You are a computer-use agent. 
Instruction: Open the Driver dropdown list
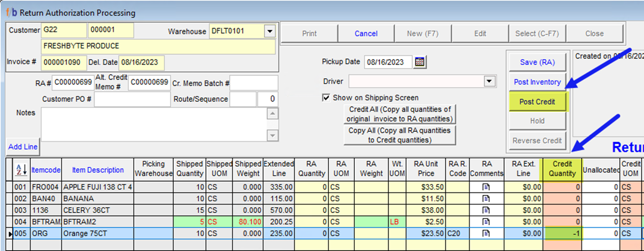coord(489,81)
